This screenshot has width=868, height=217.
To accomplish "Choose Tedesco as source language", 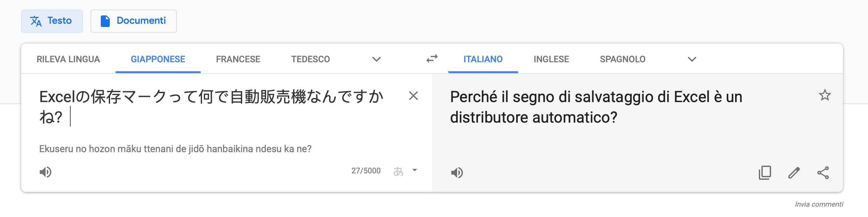I will pos(310,59).
